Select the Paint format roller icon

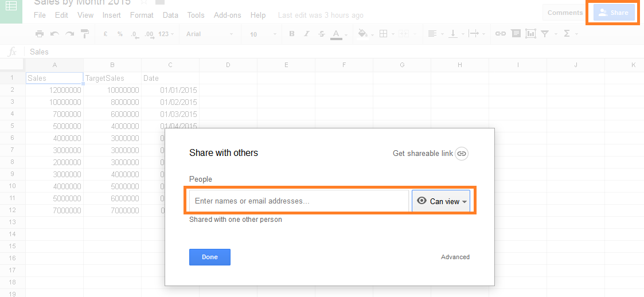[x=85, y=34]
